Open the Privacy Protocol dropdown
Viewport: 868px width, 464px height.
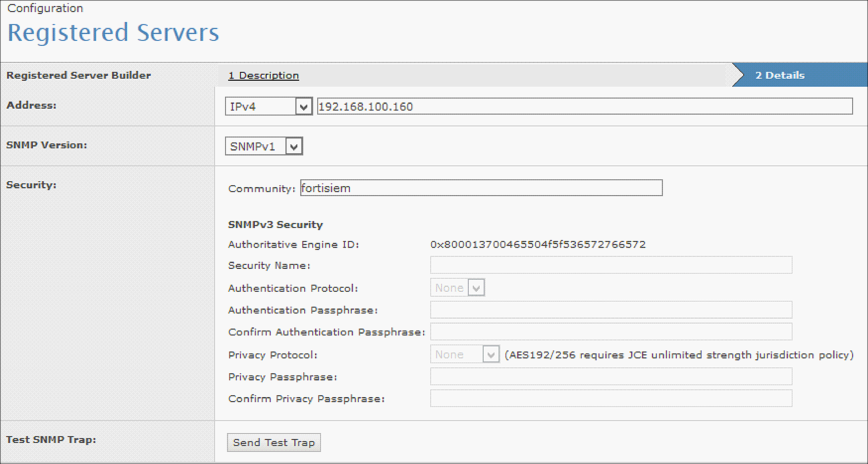pyautogui.click(x=491, y=355)
